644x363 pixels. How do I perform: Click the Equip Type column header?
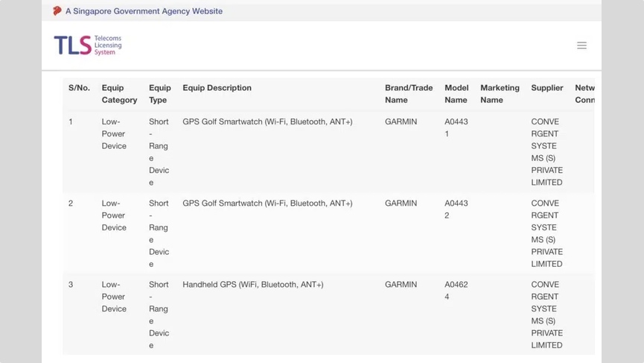point(160,94)
